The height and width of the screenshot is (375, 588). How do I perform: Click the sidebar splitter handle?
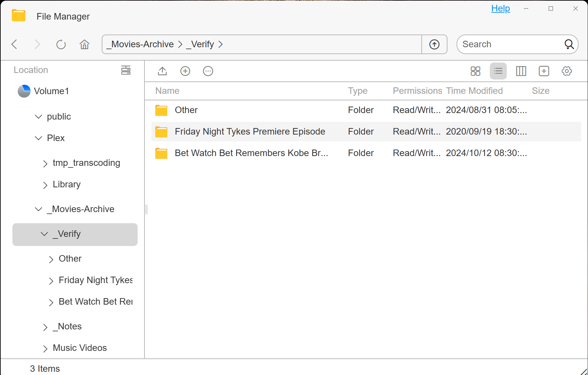(146, 209)
